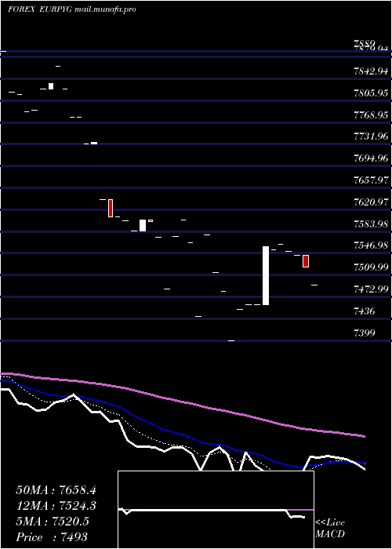Click the 7731.96 price axis label
392x549 pixels.
[372, 136]
